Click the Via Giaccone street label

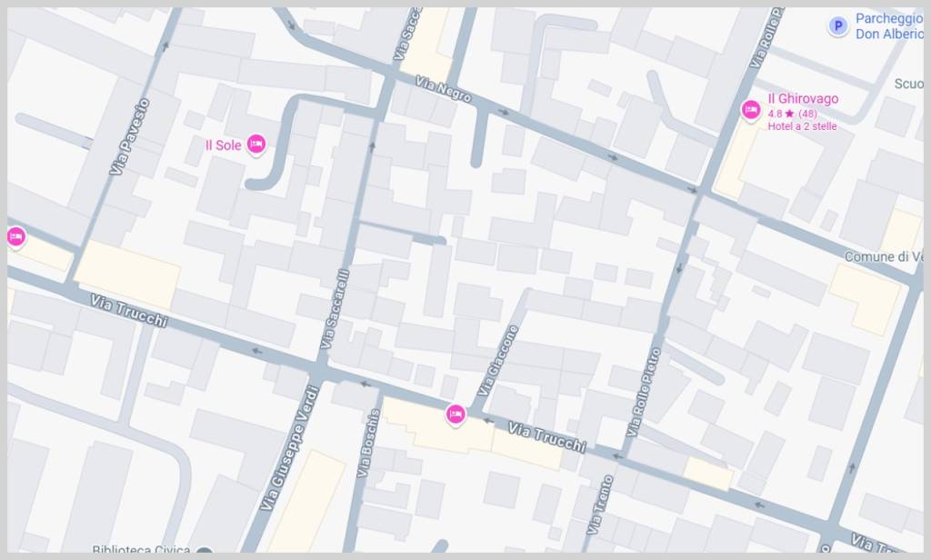click(497, 361)
